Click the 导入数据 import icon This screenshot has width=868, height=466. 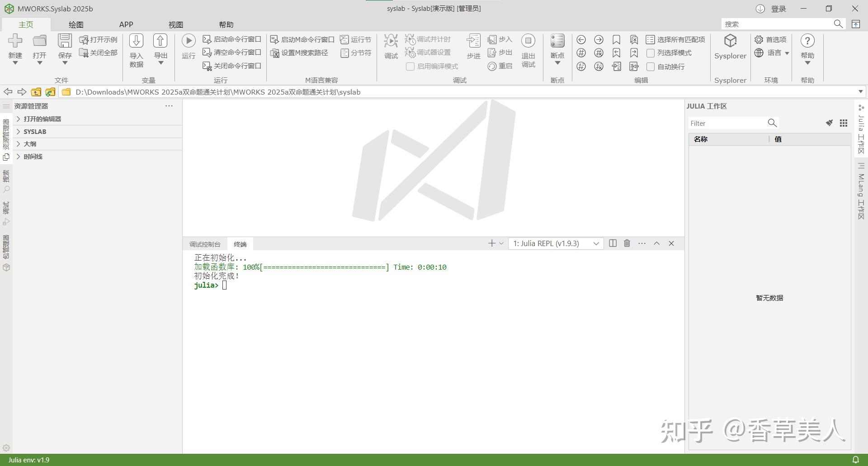(136, 41)
